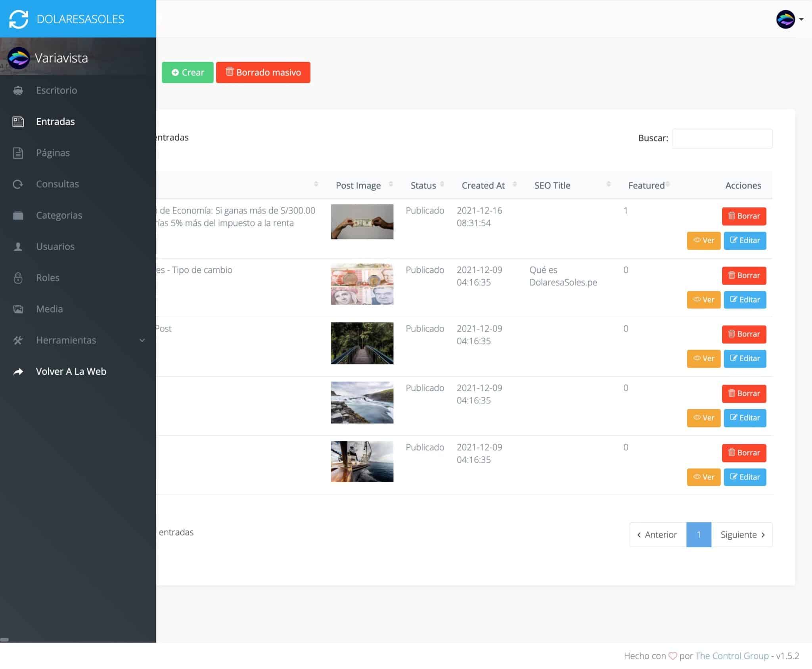Click the Entradas news icon
The width and height of the screenshot is (812, 669).
pos(18,122)
